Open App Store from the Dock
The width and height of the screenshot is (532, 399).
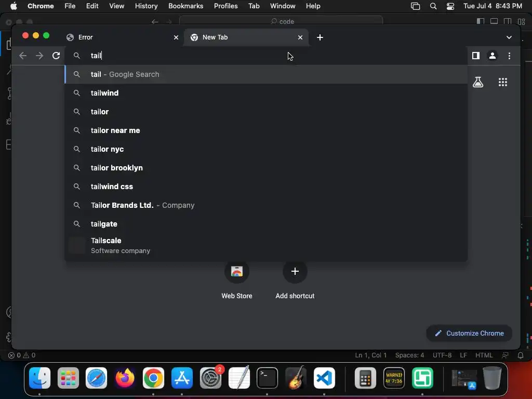coord(182,378)
